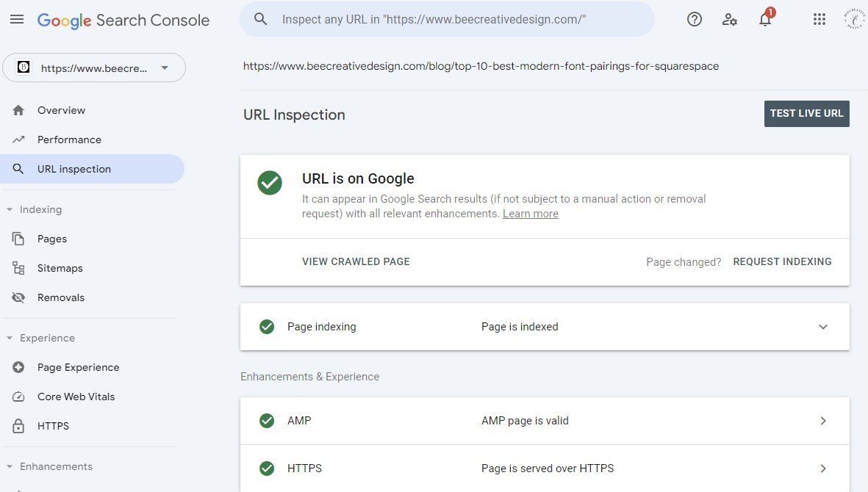Viewport: 868px width, 492px height.
Task: Open the notifications bell
Action: (x=765, y=19)
